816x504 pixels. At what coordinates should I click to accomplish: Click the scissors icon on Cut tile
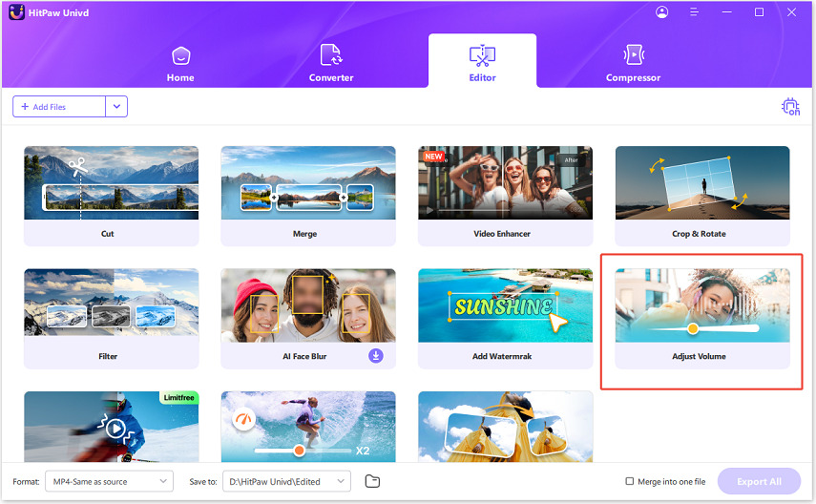pyautogui.click(x=78, y=164)
